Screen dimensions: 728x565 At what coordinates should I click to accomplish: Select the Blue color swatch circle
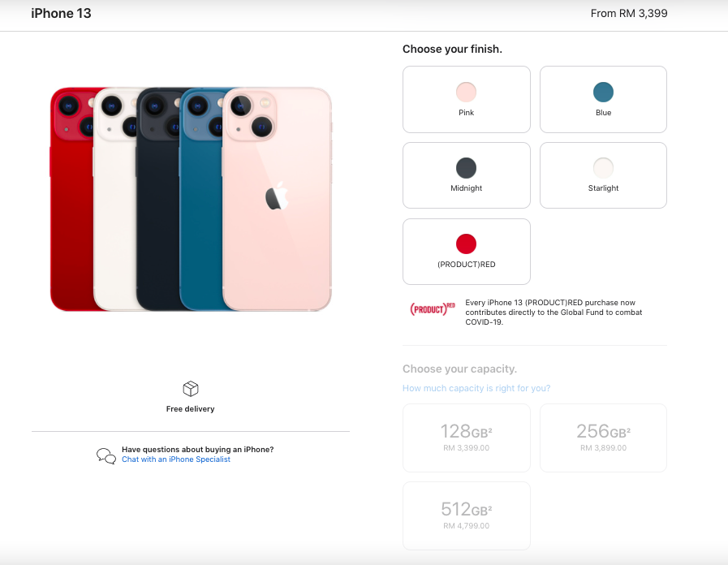tap(603, 92)
